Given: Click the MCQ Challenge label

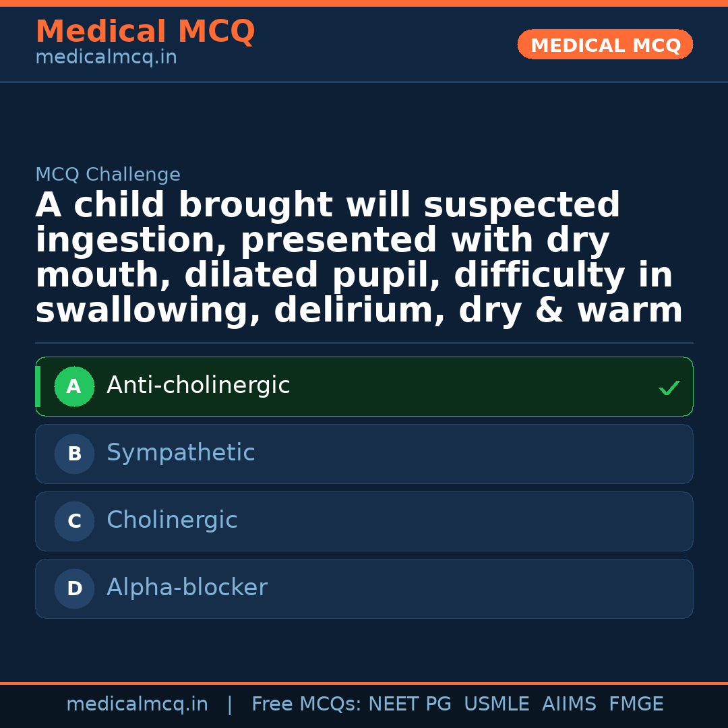Looking at the screenshot, I should [x=108, y=175].
